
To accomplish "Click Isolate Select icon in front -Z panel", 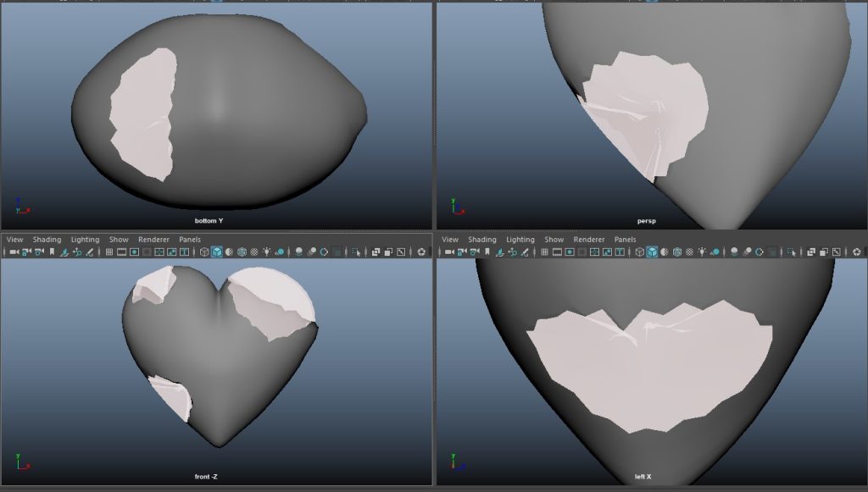I will tap(356, 252).
